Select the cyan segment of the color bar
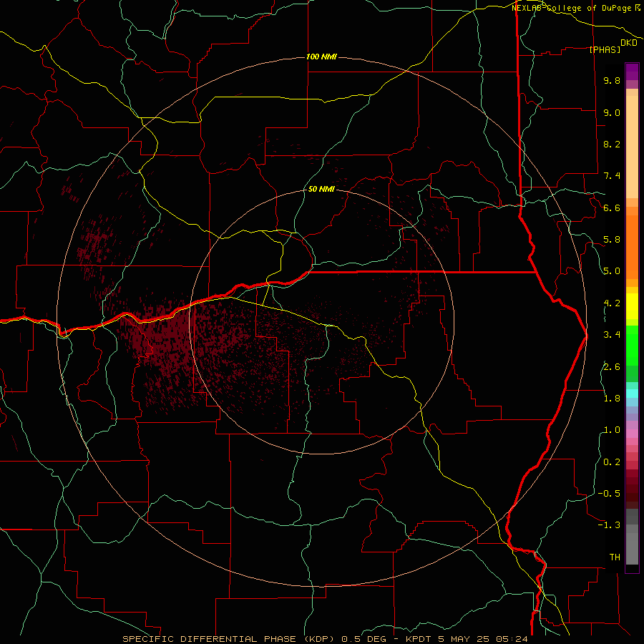 pyautogui.click(x=632, y=394)
